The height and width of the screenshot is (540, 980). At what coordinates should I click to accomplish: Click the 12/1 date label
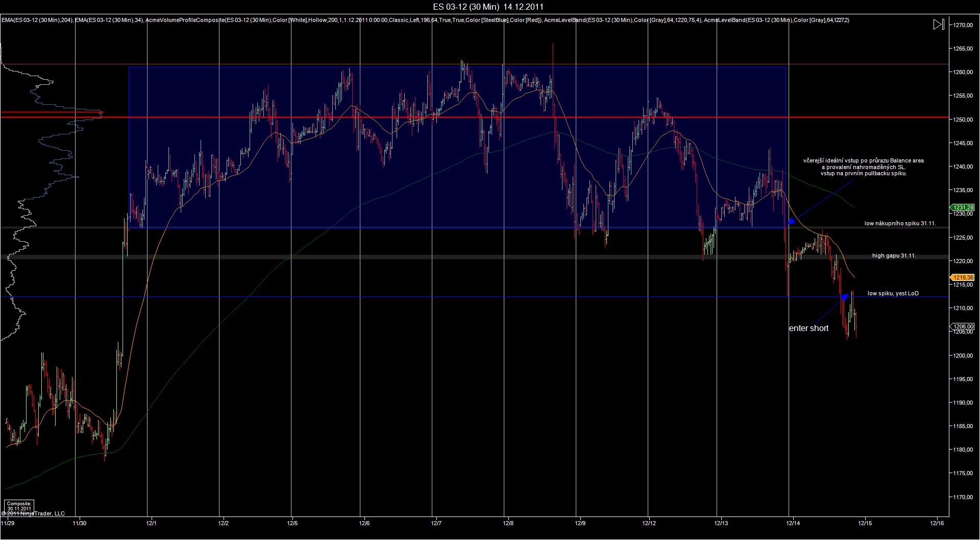tap(151, 523)
